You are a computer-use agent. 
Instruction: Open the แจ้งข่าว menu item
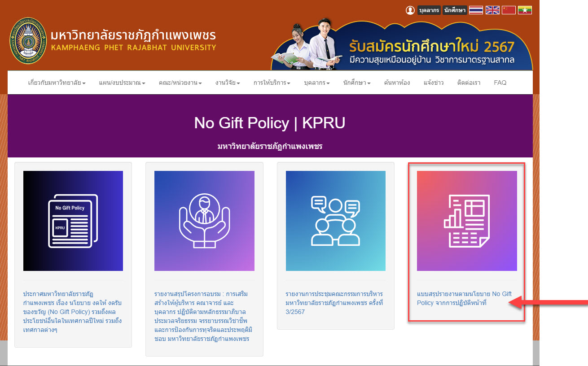tap(434, 83)
